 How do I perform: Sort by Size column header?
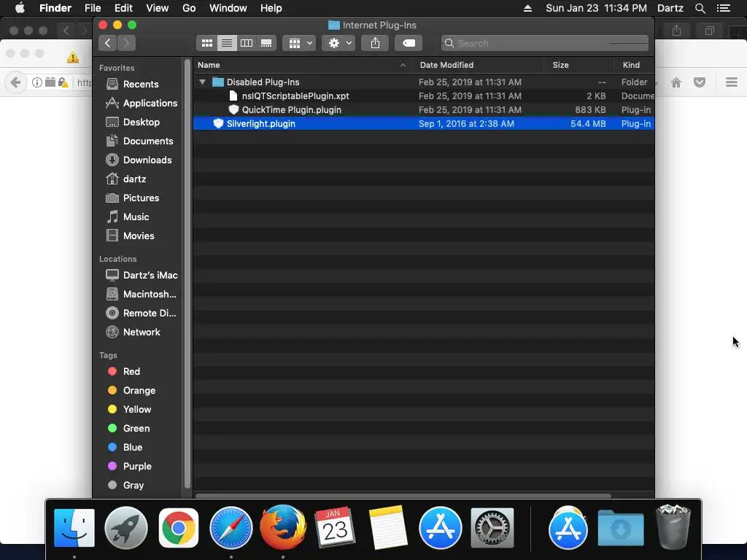(x=578, y=65)
